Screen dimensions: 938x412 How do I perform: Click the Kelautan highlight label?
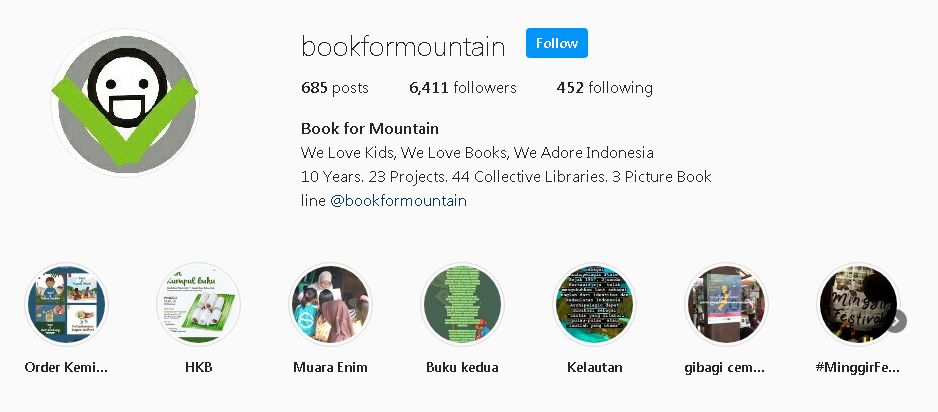tap(595, 367)
